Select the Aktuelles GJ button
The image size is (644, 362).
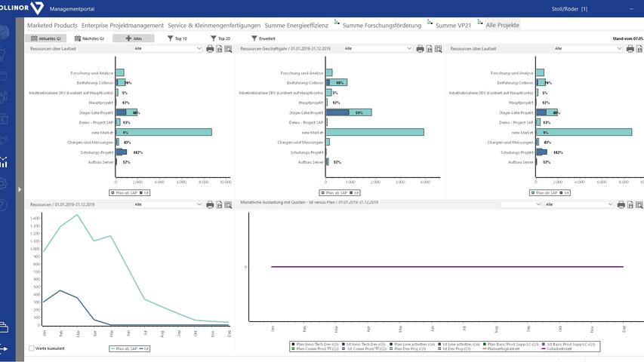(x=45, y=38)
